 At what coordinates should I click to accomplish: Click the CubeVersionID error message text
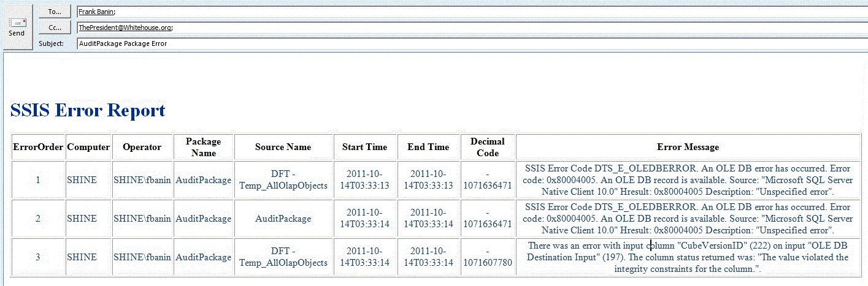coord(688,257)
